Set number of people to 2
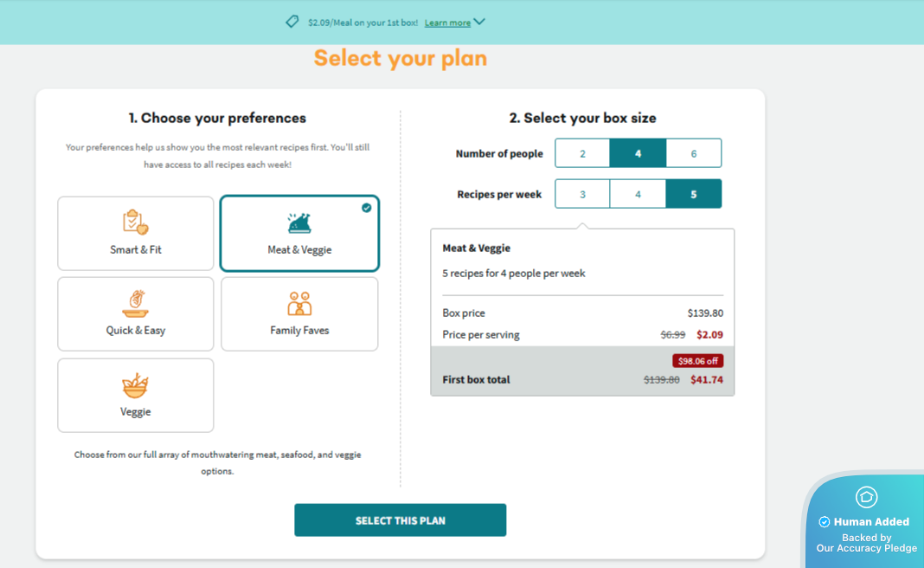Image resolution: width=924 pixels, height=568 pixels. pos(582,153)
